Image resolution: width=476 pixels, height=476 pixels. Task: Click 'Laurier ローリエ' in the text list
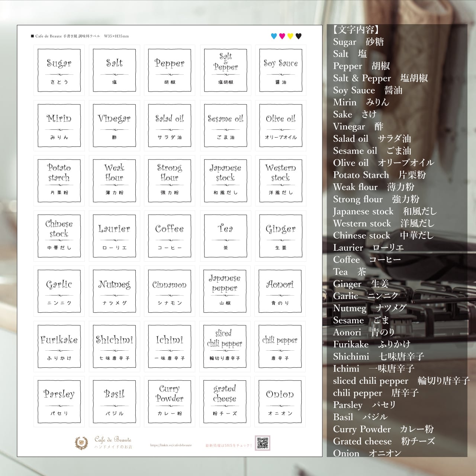[369, 247]
